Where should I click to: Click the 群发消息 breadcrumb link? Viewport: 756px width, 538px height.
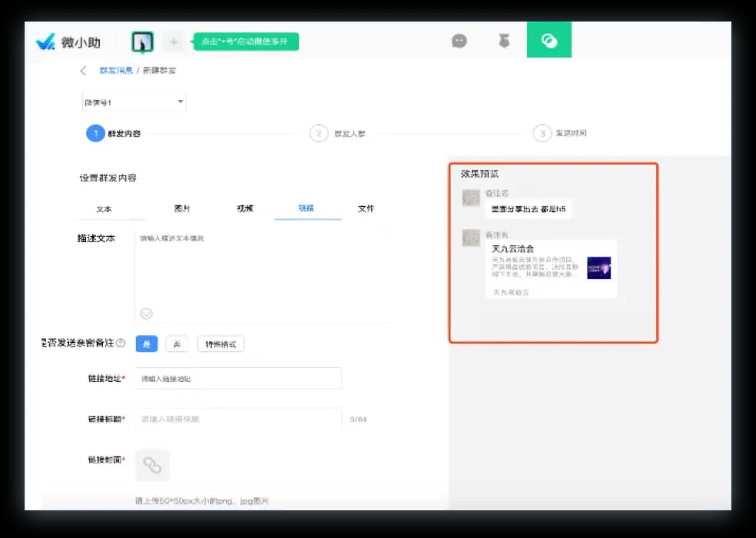coord(116,71)
